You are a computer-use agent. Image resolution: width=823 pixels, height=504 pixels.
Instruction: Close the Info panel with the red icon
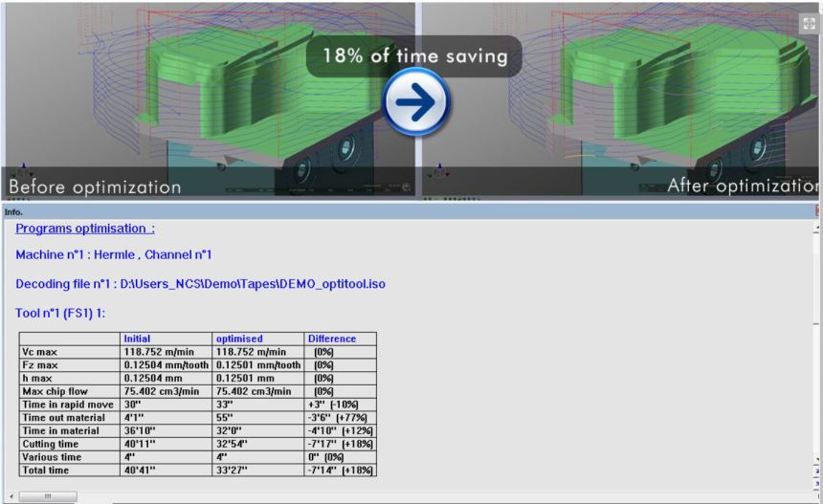click(818, 211)
